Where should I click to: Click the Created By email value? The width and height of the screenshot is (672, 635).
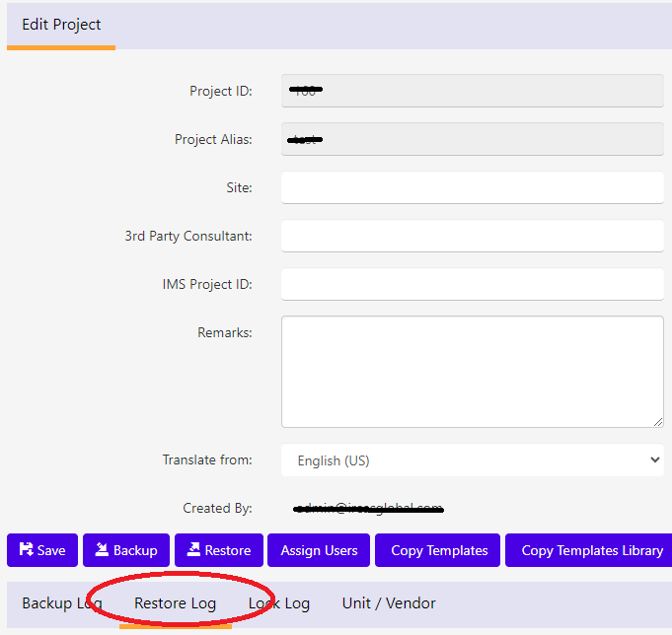pos(367,509)
